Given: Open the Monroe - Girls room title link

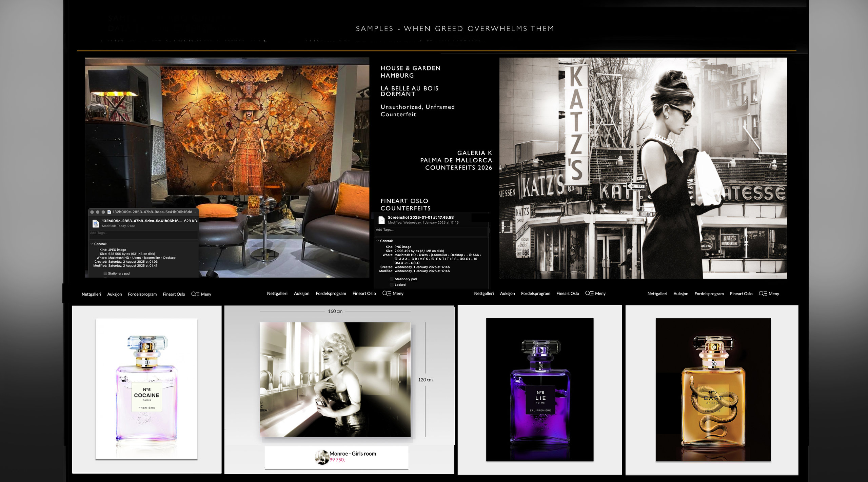Looking at the screenshot, I should tap(353, 454).
